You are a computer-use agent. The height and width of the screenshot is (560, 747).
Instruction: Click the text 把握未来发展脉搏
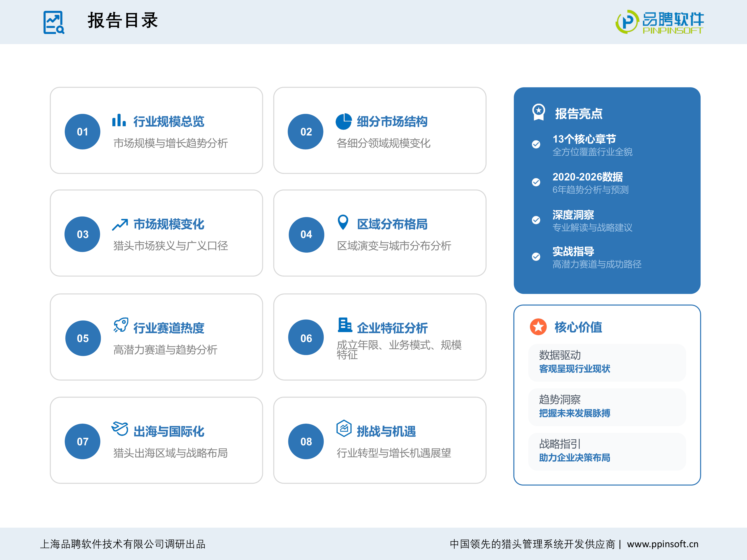[575, 413]
